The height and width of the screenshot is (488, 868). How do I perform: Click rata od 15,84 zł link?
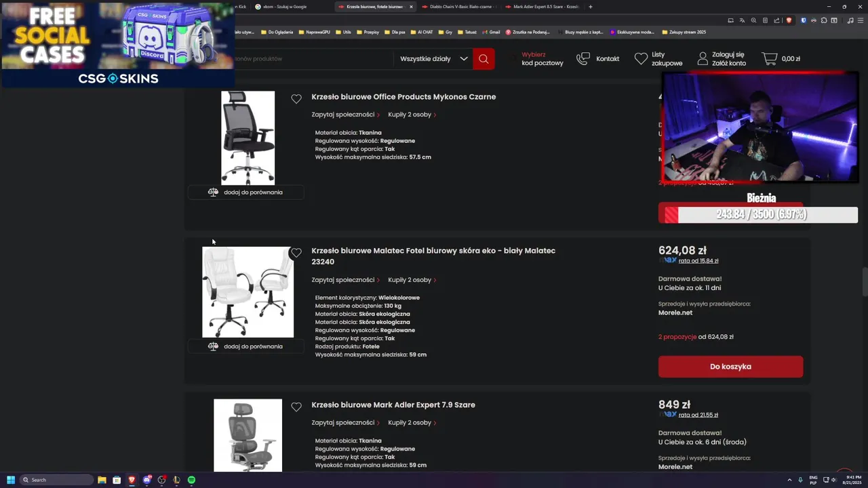(698, 261)
